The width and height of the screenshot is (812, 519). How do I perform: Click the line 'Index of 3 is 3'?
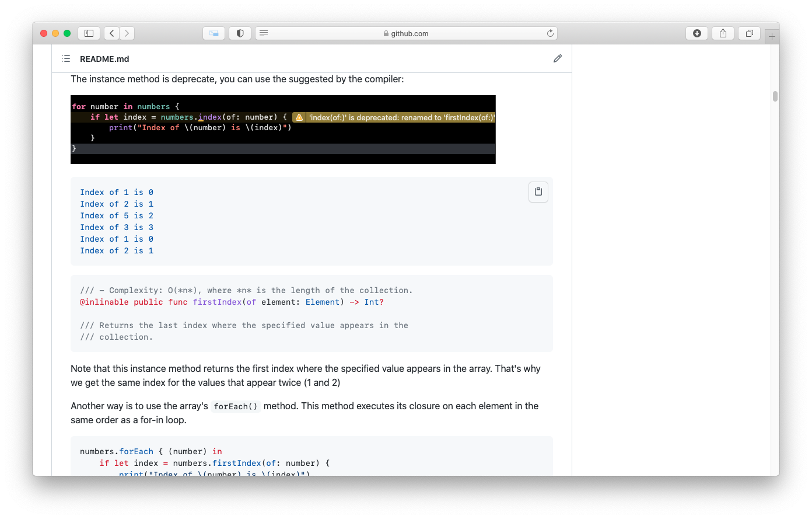[x=117, y=227]
